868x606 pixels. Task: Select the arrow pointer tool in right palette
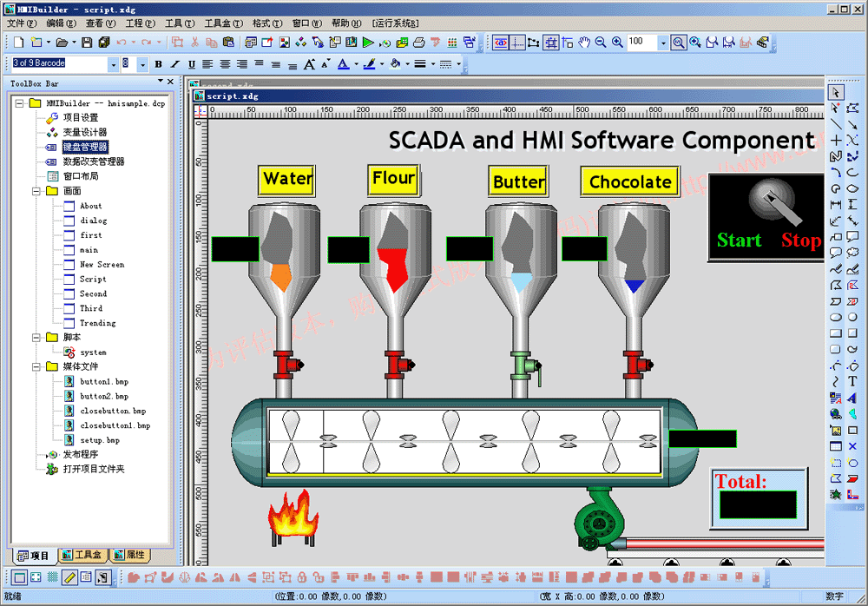point(835,91)
